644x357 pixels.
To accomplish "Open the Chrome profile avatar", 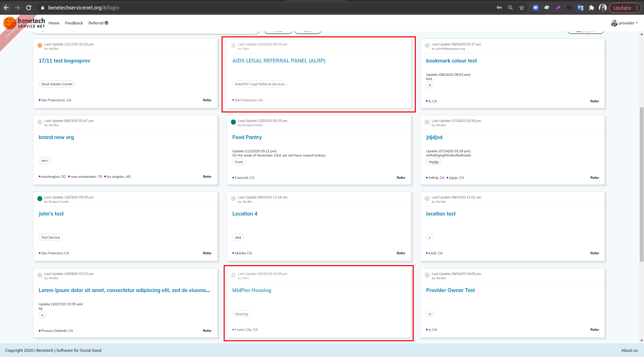I will [603, 8].
